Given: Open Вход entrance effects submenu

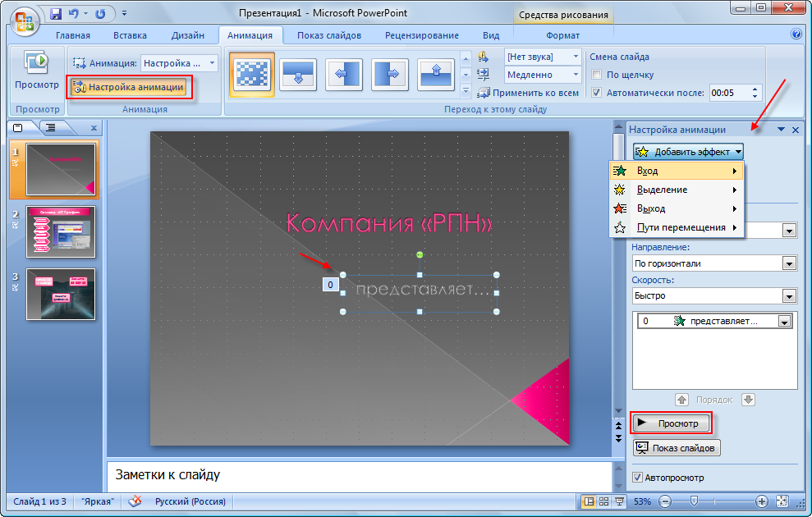Looking at the screenshot, I should (677, 171).
